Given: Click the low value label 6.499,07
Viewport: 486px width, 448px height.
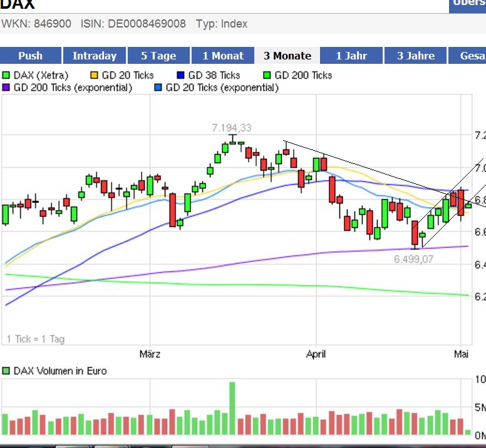Looking at the screenshot, I should pos(413,259).
